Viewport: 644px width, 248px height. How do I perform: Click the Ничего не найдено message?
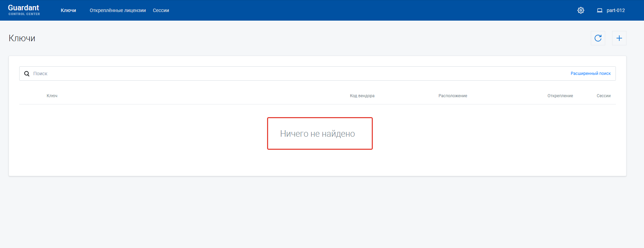coord(318,134)
